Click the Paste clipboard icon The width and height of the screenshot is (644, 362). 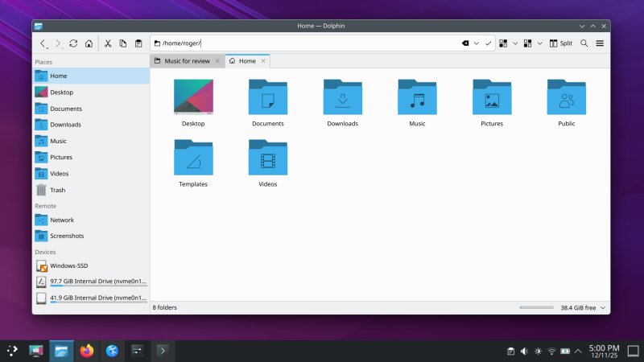coord(138,43)
